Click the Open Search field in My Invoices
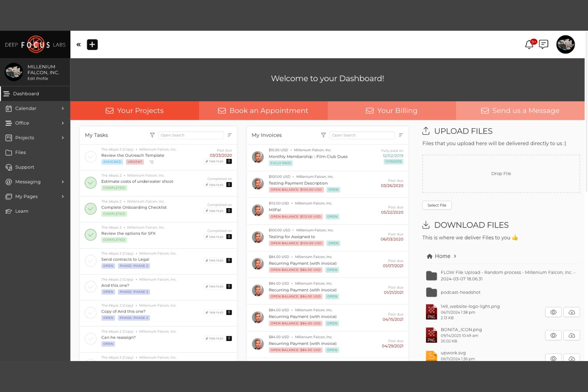This screenshot has width=588, height=392. tap(362, 135)
